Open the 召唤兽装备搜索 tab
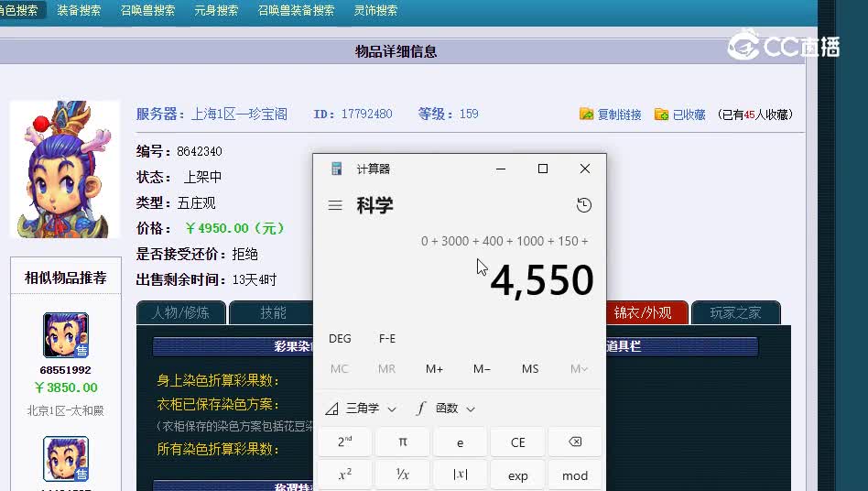868x491 pixels. click(296, 10)
